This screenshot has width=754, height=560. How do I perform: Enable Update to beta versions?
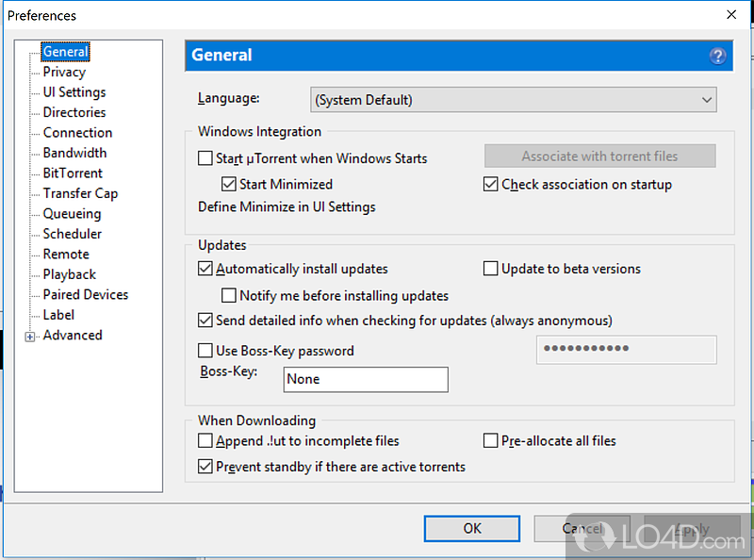point(491,269)
